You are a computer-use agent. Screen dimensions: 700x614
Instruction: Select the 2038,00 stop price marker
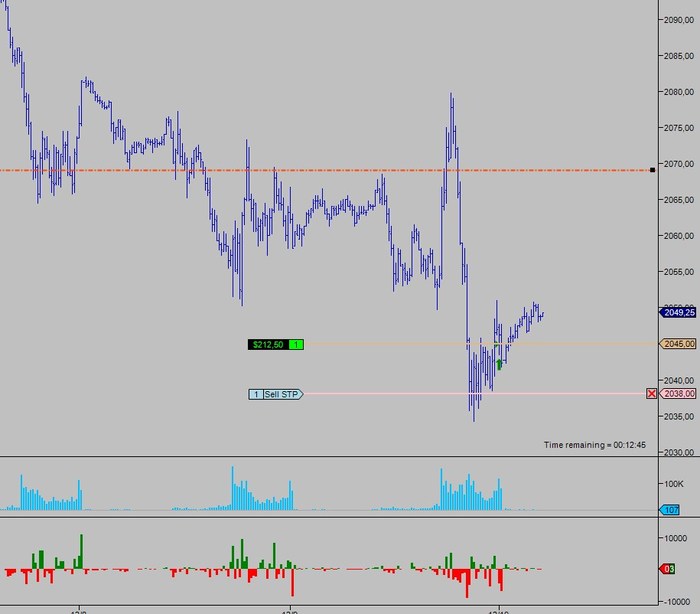click(678, 393)
